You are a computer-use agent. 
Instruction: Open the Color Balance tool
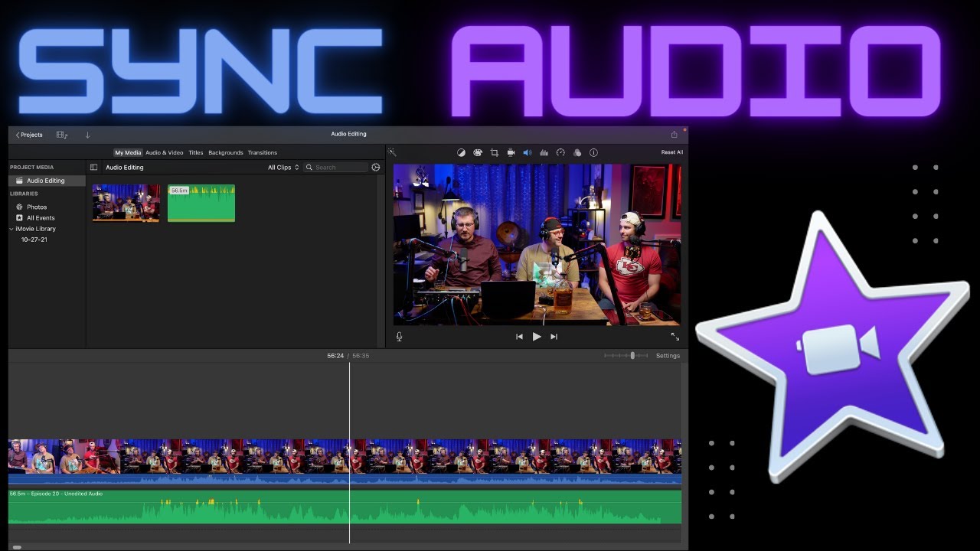point(461,152)
